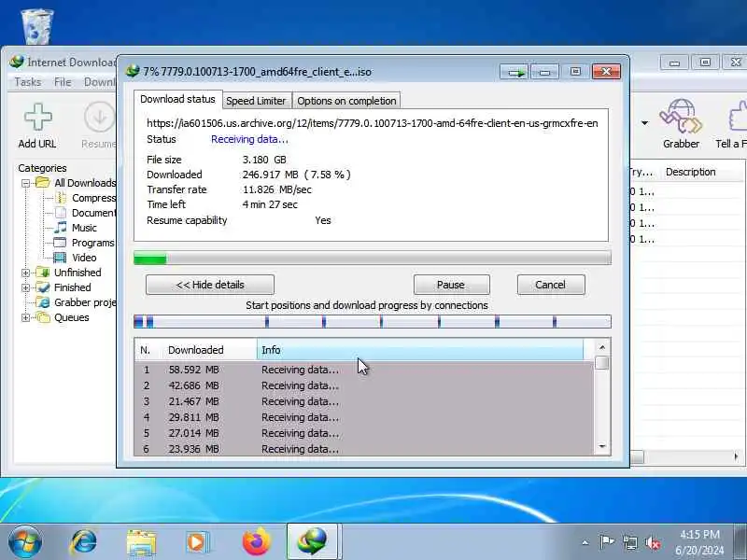
Task: Click the greyed Resume toolbar icon
Action: tap(100, 118)
